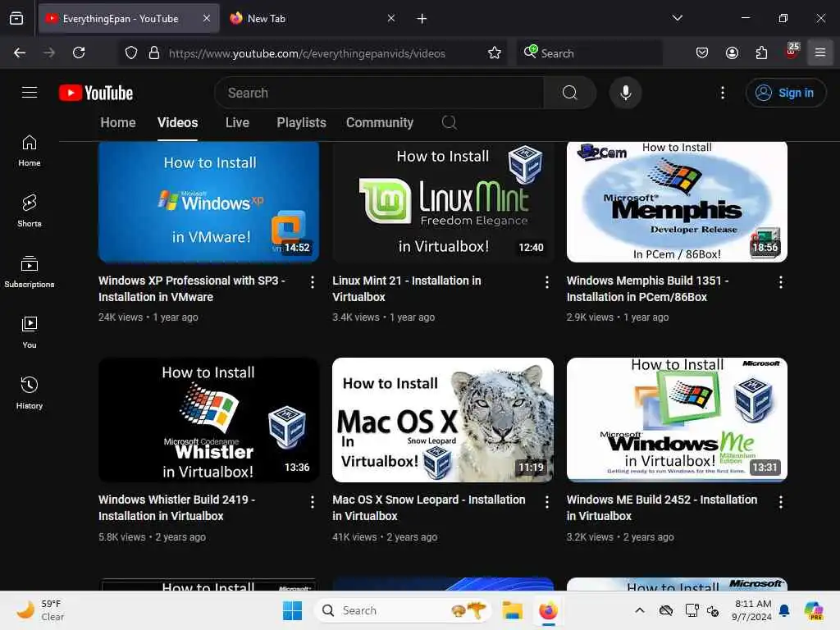The width and height of the screenshot is (840, 630).
Task: Open the Home sidebar icon
Action: pos(30,151)
